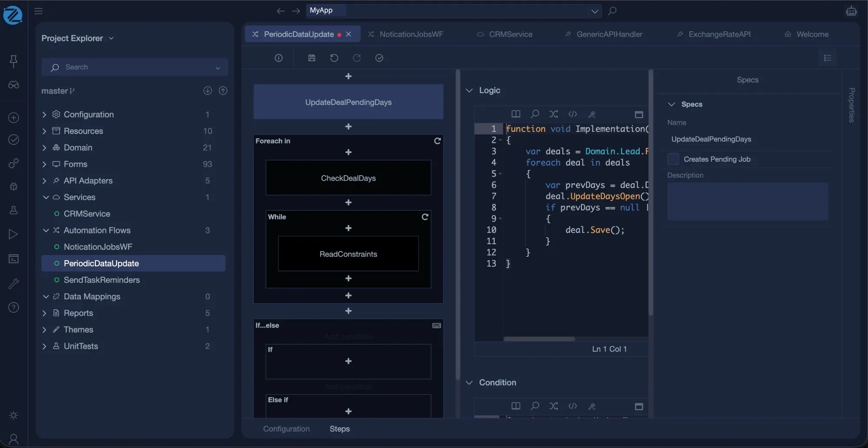Click the Project Explorer search field
The image size is (868, 448).
[135, 67]
